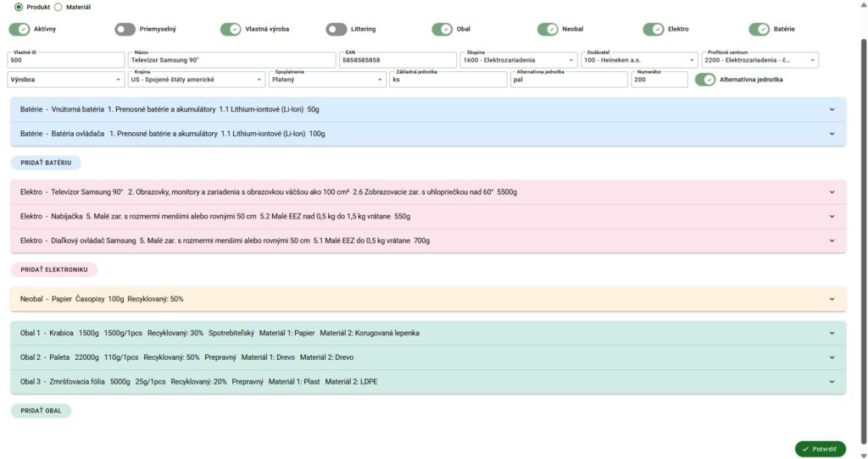Viewport: 868px width, 459px height.
Task: Expand the Batéria Vnútorná batéria row chevron
Action: [832, 109]
